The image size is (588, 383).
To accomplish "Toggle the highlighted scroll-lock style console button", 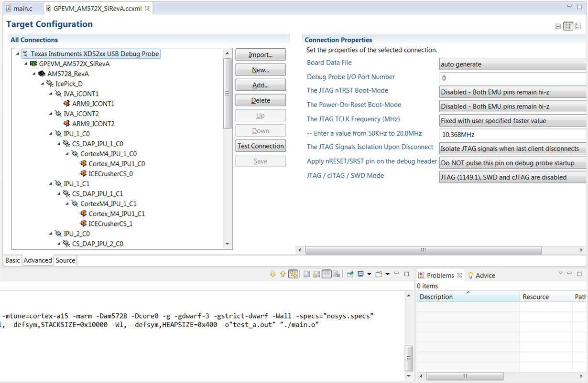I will [x=293, y=274].
